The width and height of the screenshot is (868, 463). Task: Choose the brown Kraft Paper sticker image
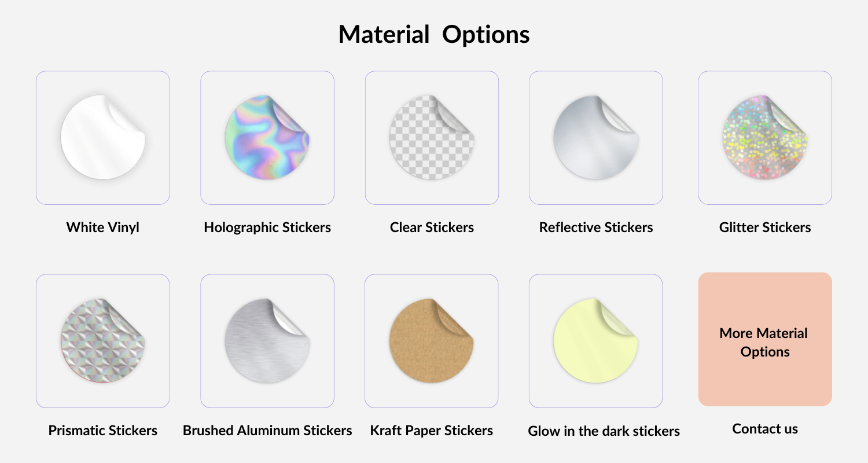coord(431,341)
